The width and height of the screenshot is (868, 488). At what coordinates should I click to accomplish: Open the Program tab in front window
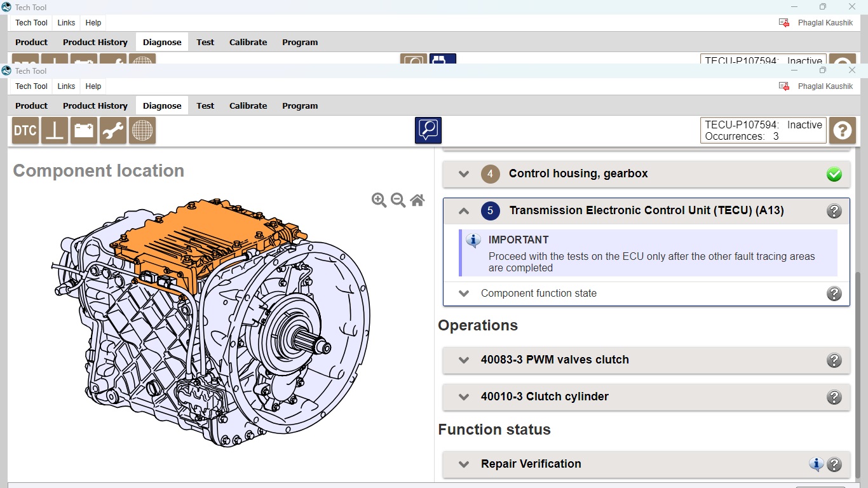[x=300, y=105]
